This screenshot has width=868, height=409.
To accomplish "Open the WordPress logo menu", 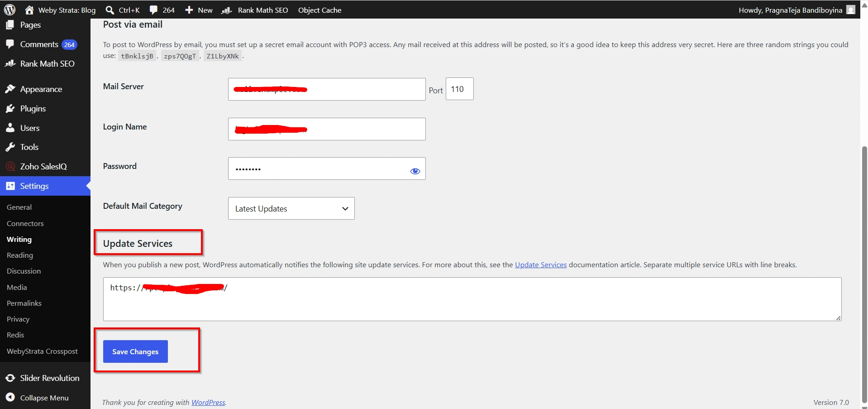I will (10, 10).
